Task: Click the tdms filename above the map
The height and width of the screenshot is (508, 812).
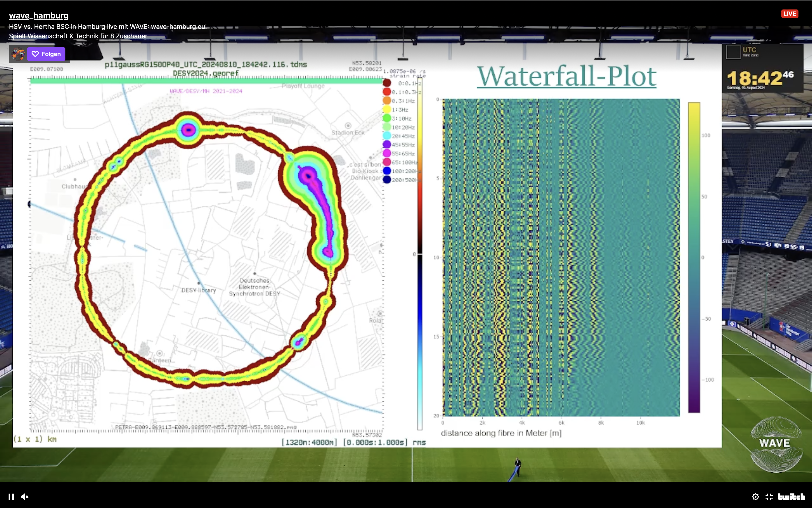Action: [206, 64]
